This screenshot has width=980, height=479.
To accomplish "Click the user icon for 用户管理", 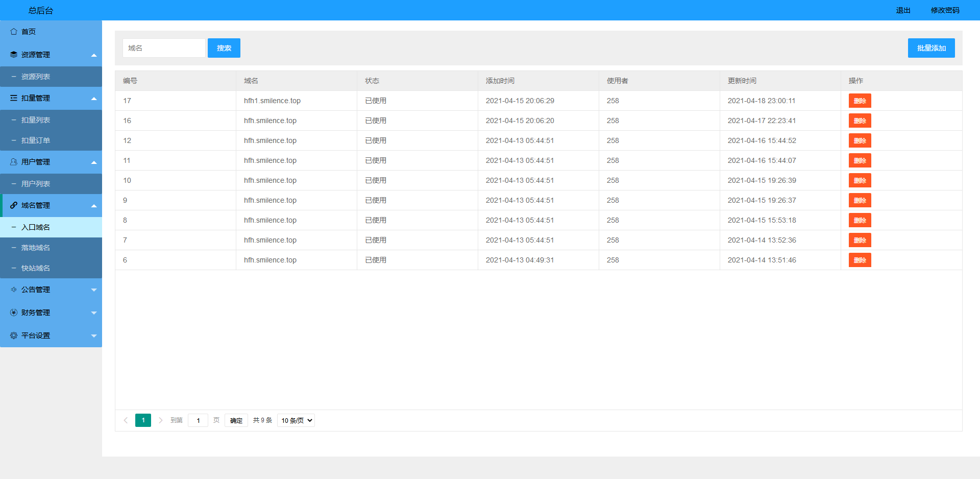I will (x=14, y=162).
